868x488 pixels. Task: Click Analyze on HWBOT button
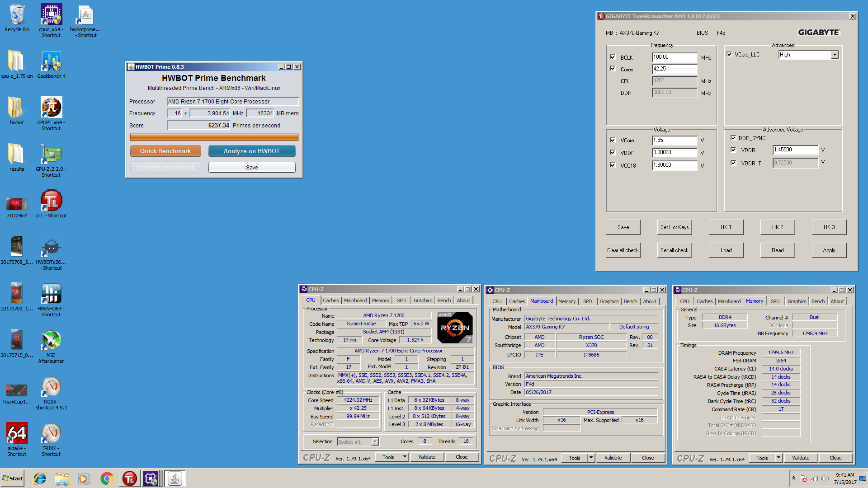click(x=252, y=151)
